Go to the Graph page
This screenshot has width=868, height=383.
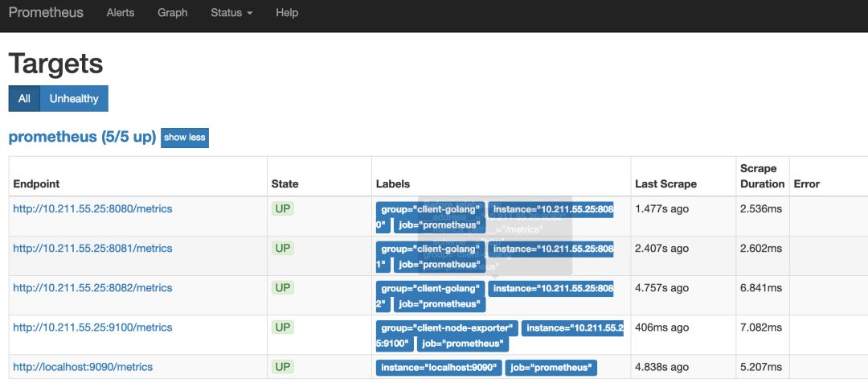tap(173, 13)
